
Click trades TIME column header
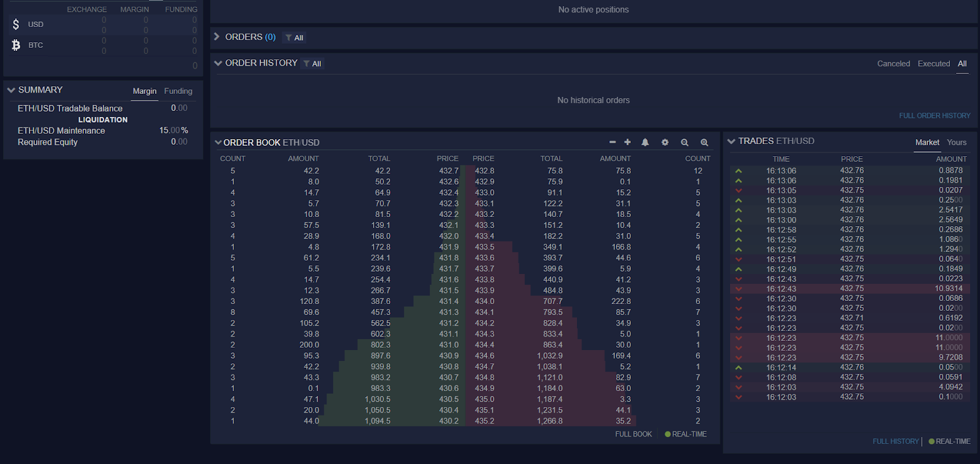pyautogui.click(x=781, y=159)
